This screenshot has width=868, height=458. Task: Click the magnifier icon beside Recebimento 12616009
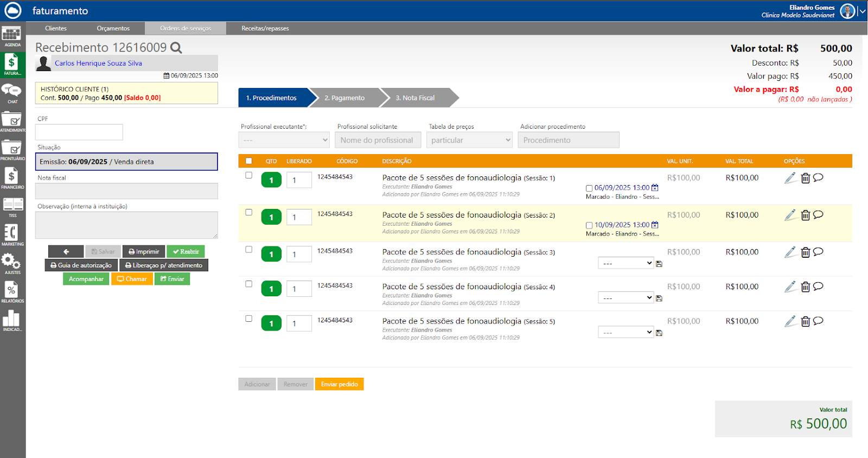point(176,48)
